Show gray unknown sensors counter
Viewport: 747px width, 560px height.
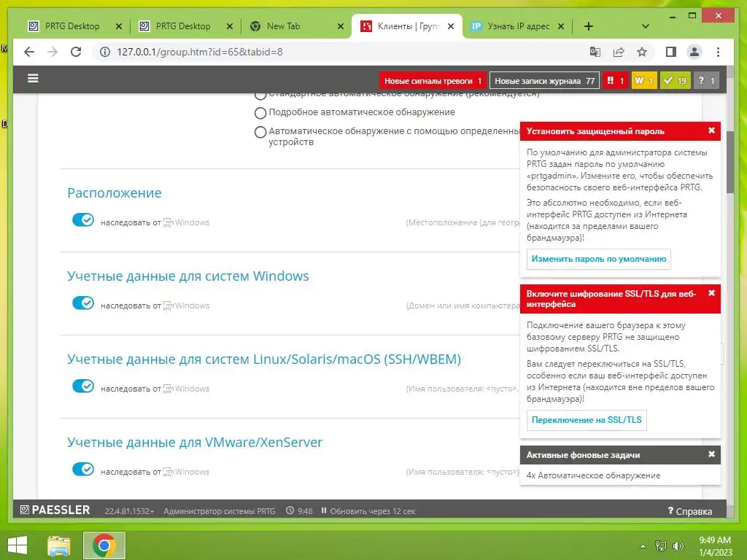[x=706, y=80]
